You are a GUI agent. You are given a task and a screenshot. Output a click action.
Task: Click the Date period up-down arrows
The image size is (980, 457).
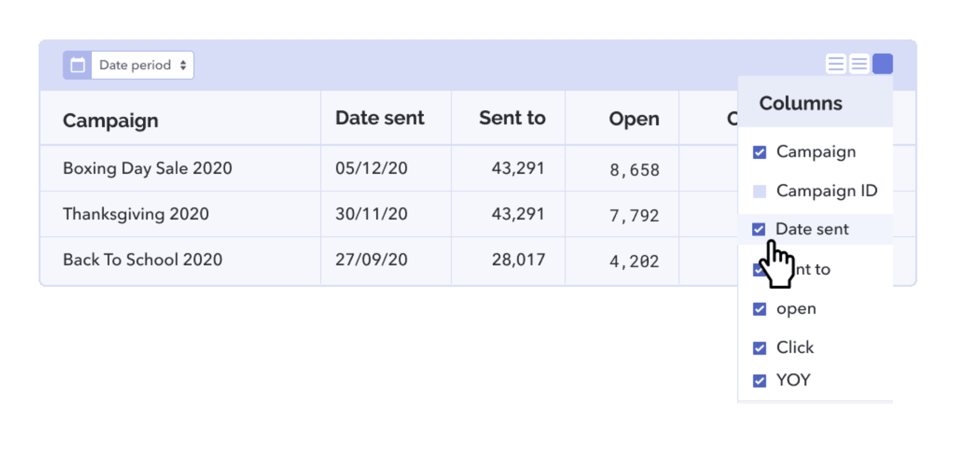(x=183, y=65)
